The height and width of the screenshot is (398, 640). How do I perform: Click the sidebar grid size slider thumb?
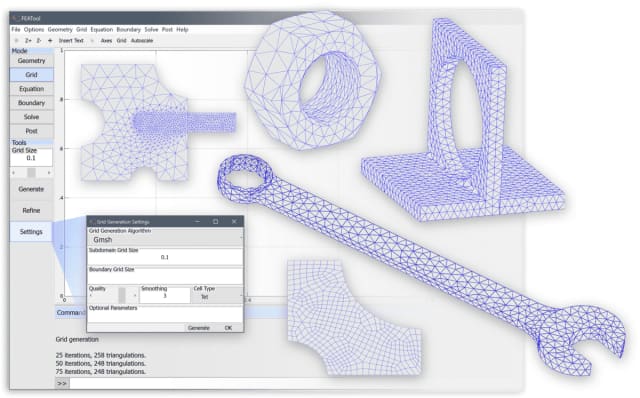pyautogui.click(x=31, y=173)
